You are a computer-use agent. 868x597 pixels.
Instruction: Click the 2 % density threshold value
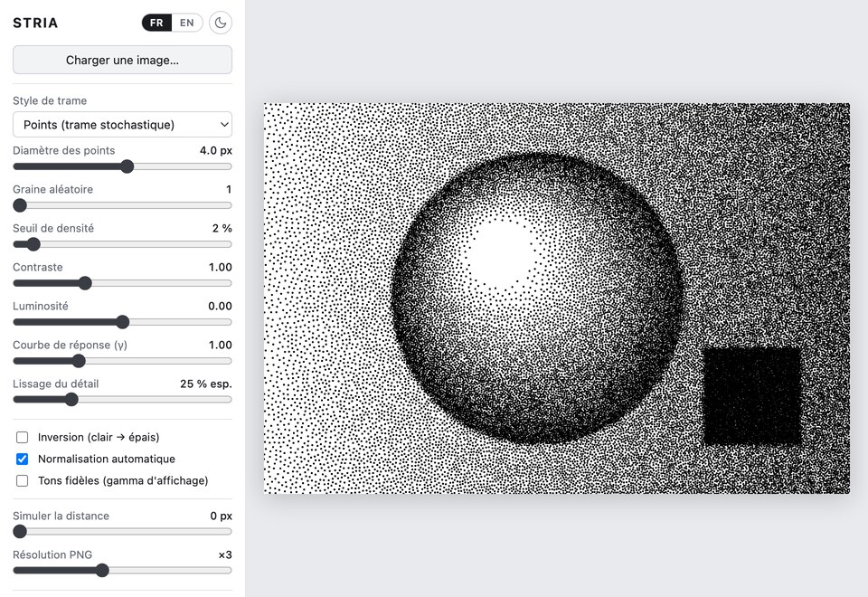(x=222, y=228)
